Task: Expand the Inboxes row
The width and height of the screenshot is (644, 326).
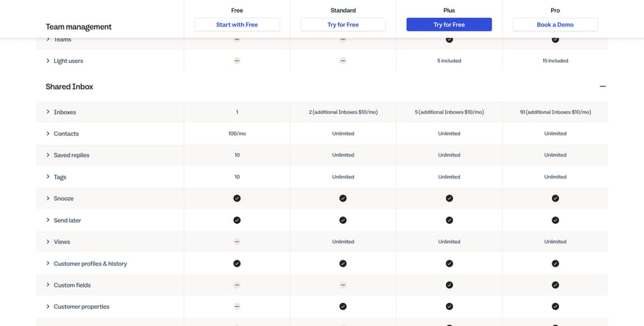Action: [x=48, y=112]
